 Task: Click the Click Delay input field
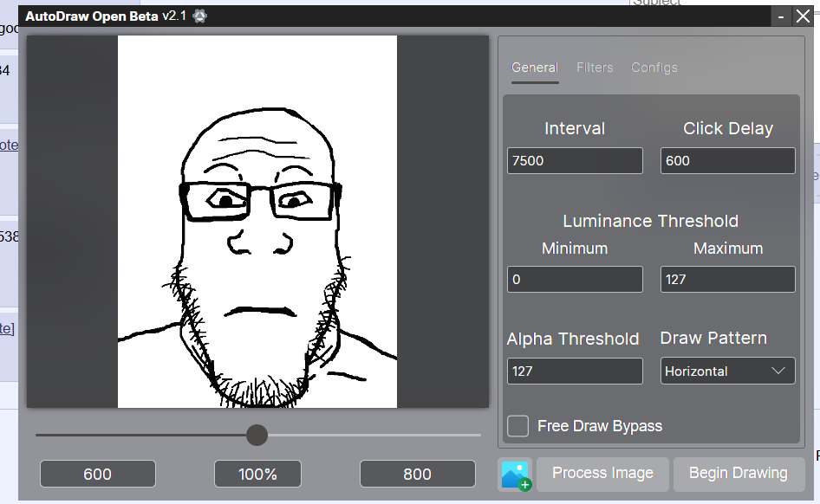727,160
